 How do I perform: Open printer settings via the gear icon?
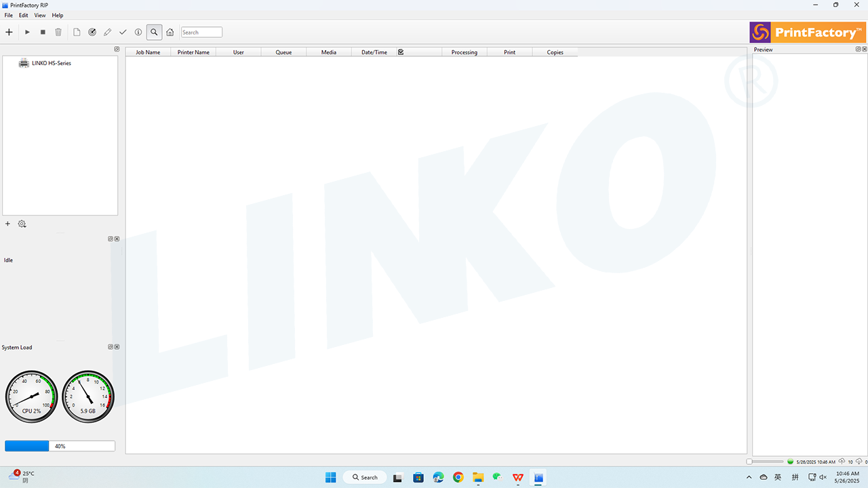[22, 224]
